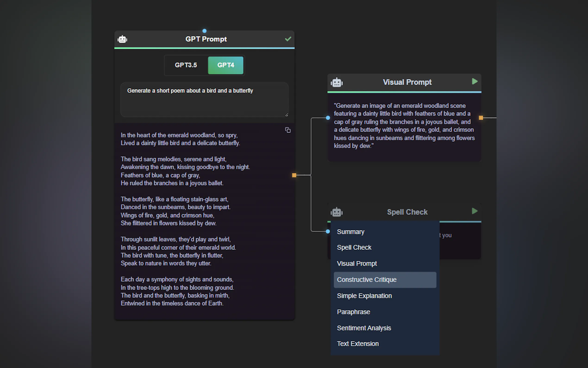Image resolution: width=588 pixels, height=368 pixels.
Task: Click the blue input handle of Visual Prompt
Action: point(328,118)
